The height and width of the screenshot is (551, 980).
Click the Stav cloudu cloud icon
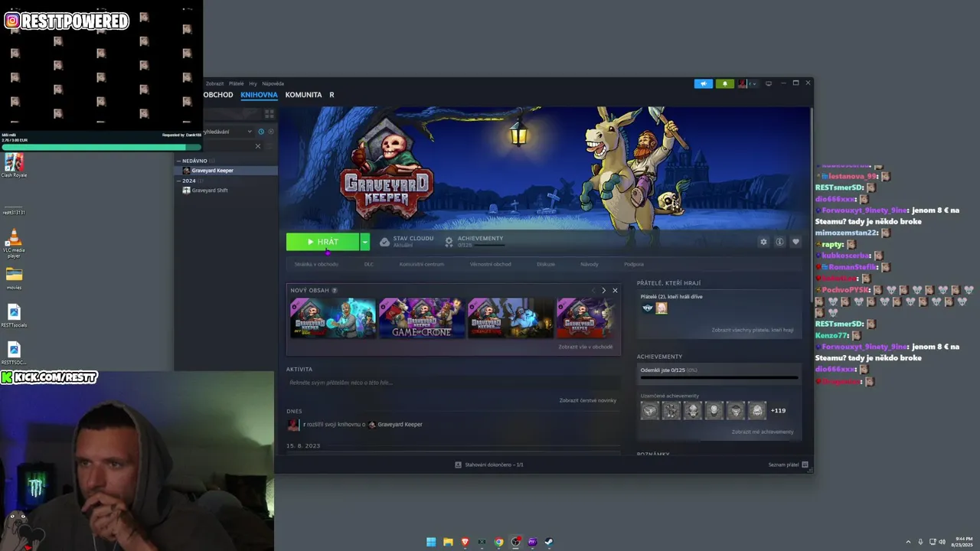pos(384,242)
